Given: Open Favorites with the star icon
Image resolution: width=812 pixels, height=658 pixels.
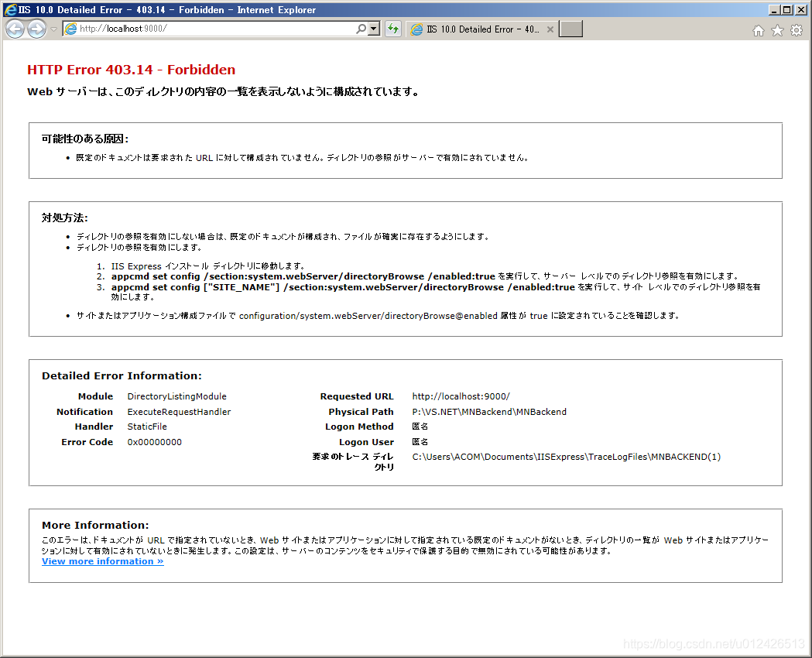Looking at the screenshot, I should coord(777,30).
